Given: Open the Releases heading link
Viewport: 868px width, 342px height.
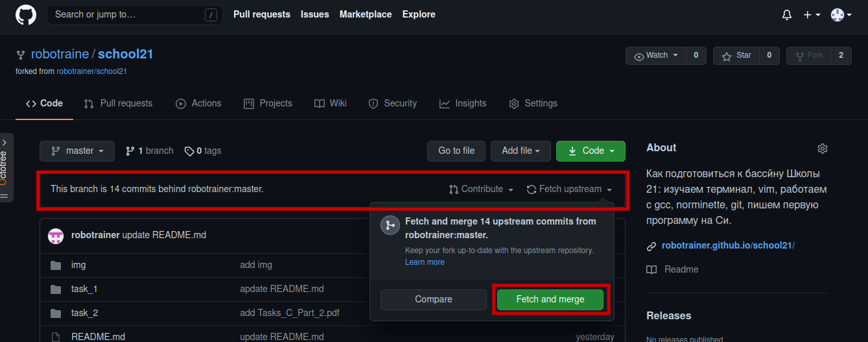Looking at the screenshot, I should [669, 315].
